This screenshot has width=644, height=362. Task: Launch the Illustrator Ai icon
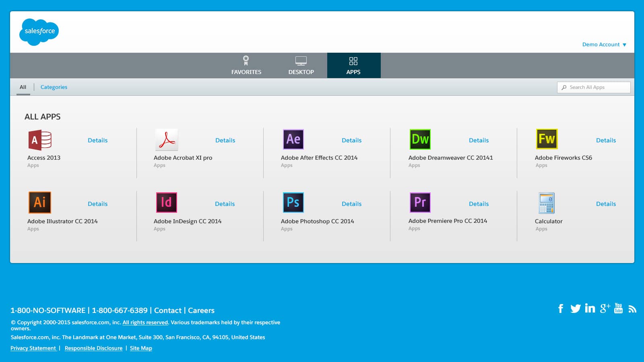(40, 202)
